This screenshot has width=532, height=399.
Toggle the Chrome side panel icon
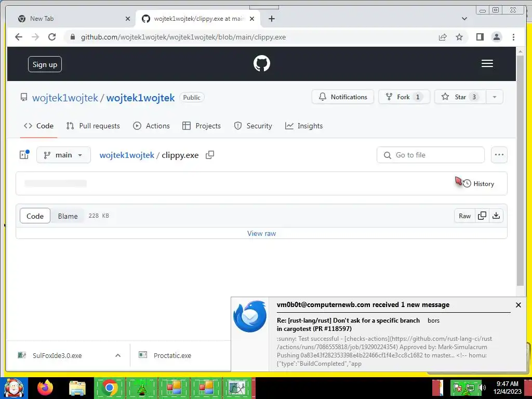pos(480,37)
